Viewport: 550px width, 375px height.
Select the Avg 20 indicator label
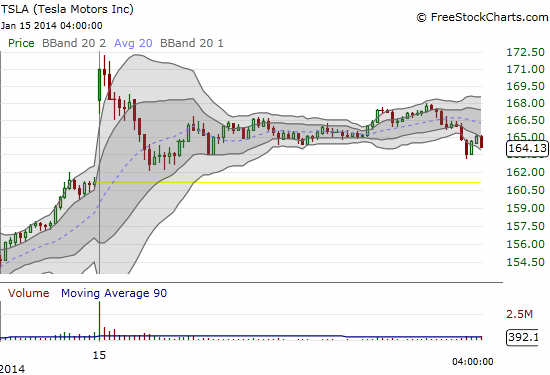tap(133, 43)
